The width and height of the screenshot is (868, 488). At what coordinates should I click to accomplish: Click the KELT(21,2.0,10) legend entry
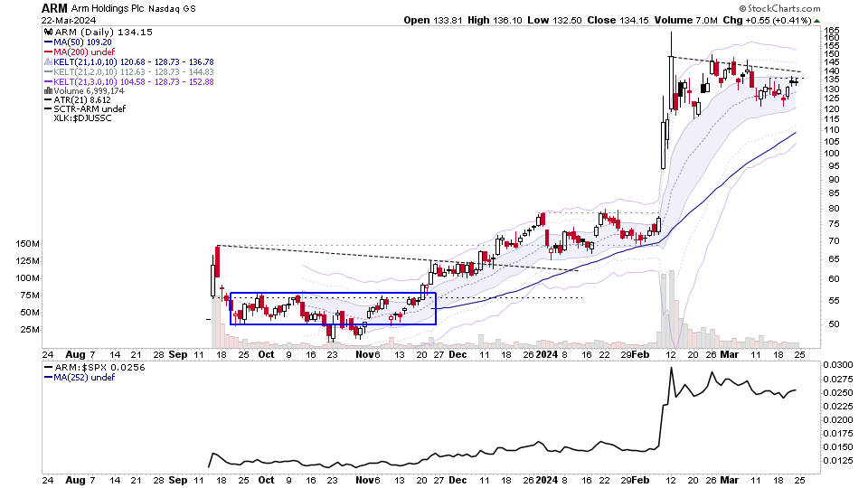[134, 72]
